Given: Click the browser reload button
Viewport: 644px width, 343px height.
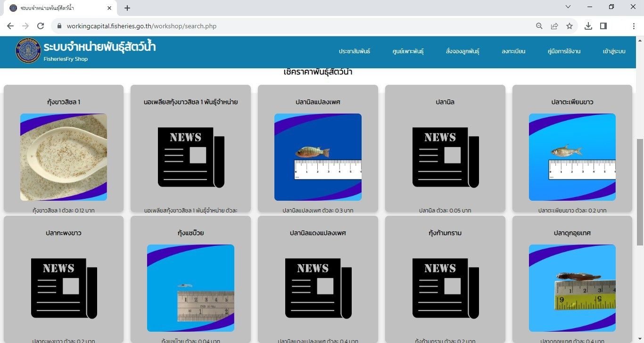Looking at the screenshot, I should [41, 26].
